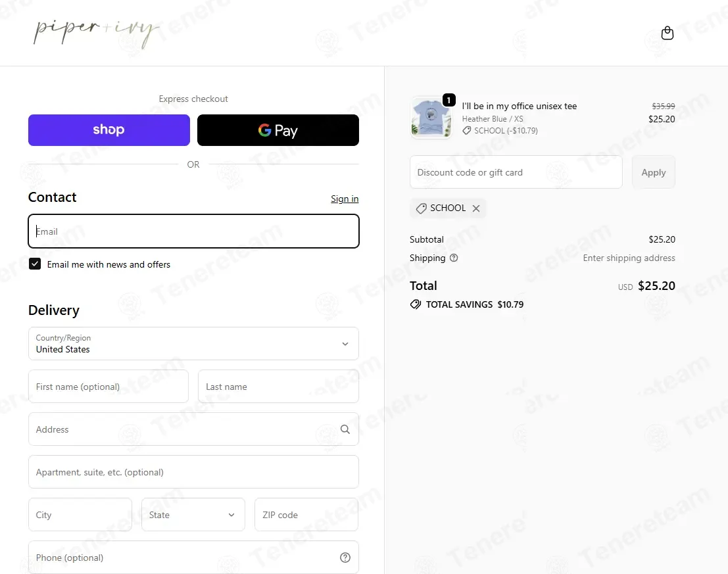
Task: Pay with Google Pay button
Action: [x=278, y=130]
